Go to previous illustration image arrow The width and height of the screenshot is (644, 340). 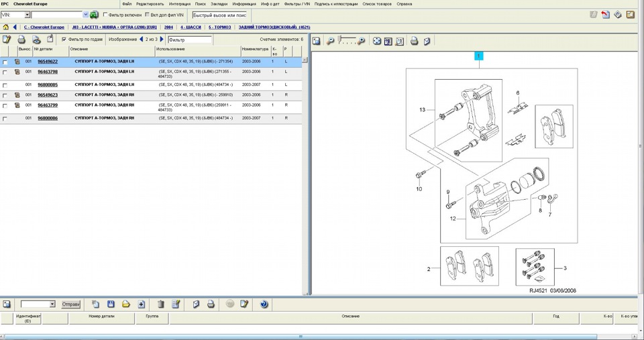click(x=142, y=40)
